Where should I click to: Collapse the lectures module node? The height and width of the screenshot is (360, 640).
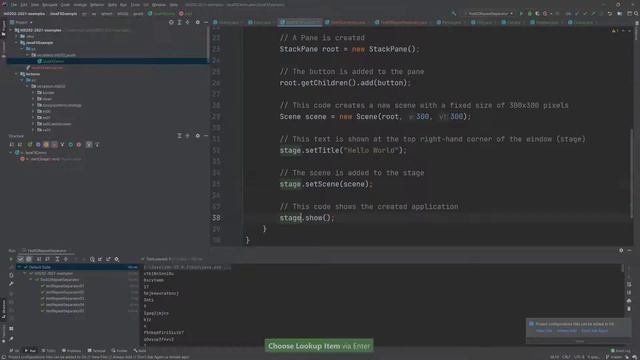[x=17, y=74]
